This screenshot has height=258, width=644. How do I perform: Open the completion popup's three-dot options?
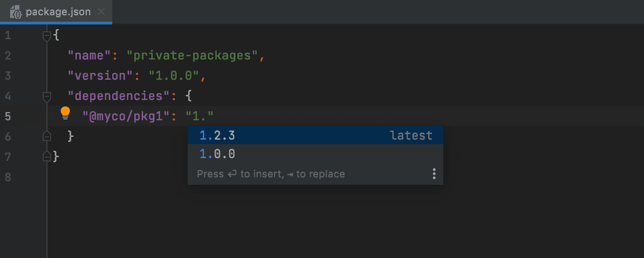coord(434,174)
